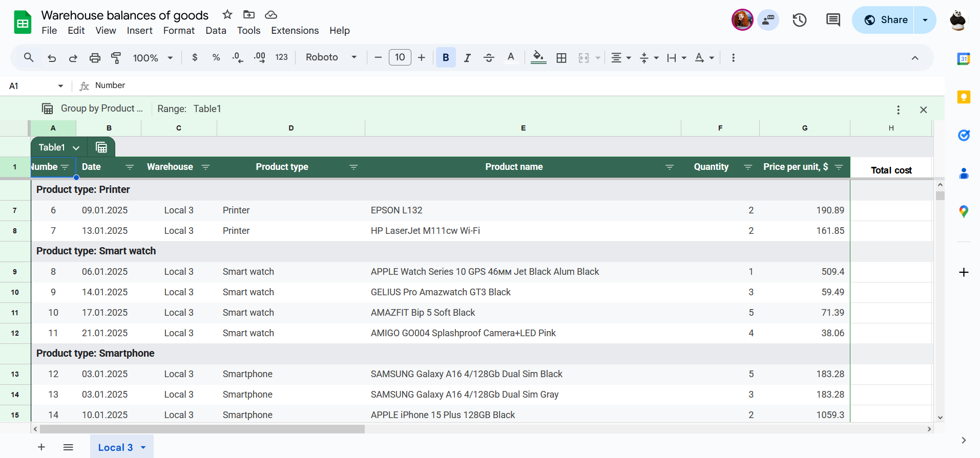Open the toolbar More options menu

[733, 58]
